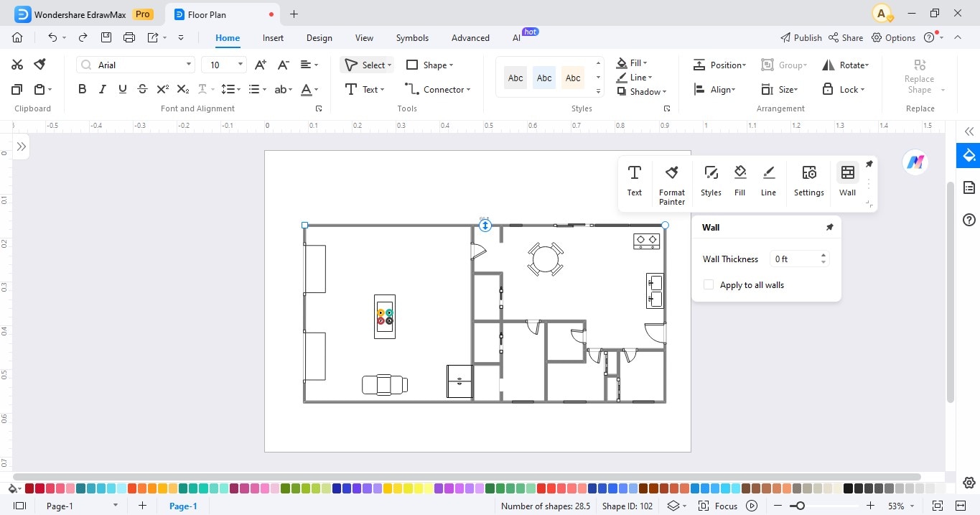980x515 pixels.
Task: Open a new document tab with plus
Action: tap(294, 14)
